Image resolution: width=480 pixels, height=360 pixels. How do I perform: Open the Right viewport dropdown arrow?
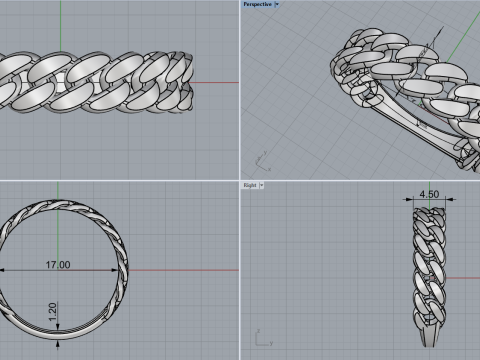coord(262,185)
